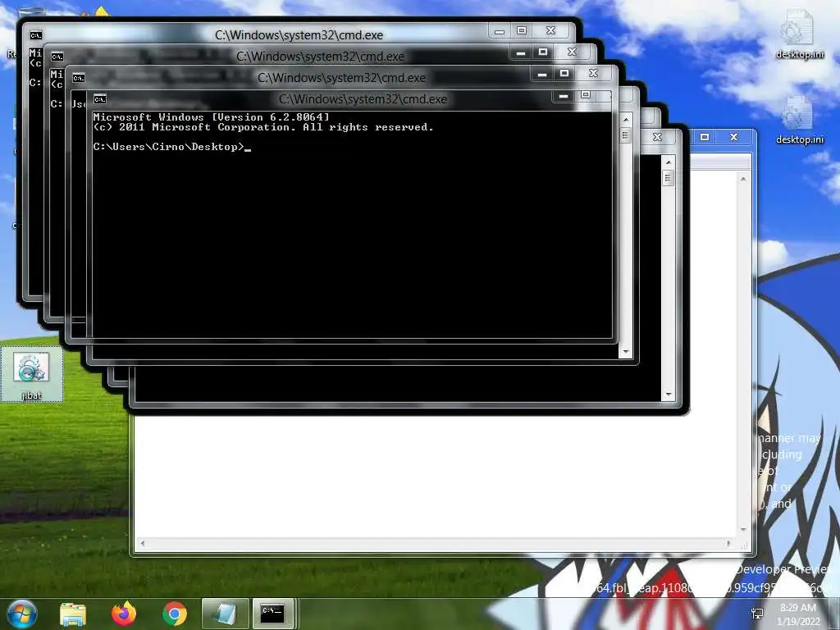This screenshot has width=840, height=630.
Task: Switch to the Notepad taskbar button
Action: coord(225,614)
